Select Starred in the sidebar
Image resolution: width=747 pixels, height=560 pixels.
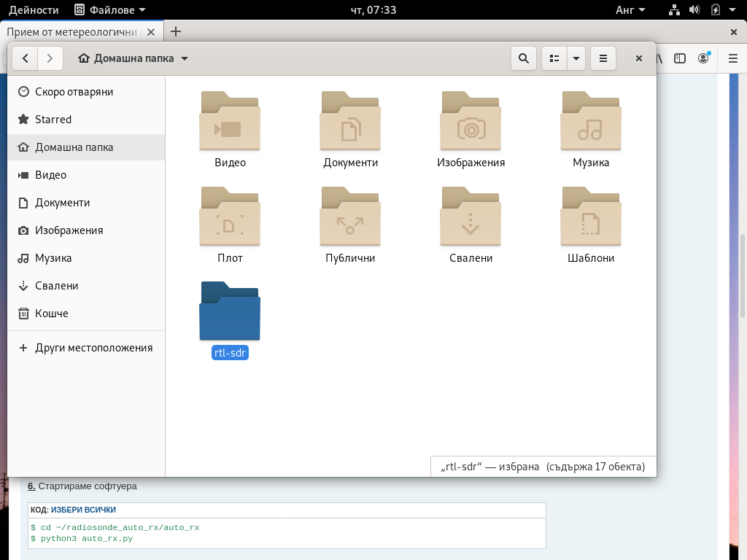point(86,119)
